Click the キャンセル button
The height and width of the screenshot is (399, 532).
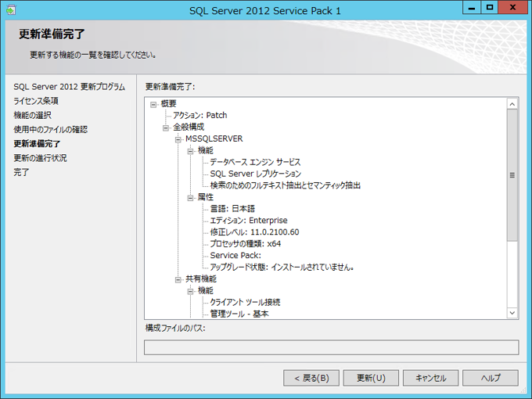pos(430,378)
